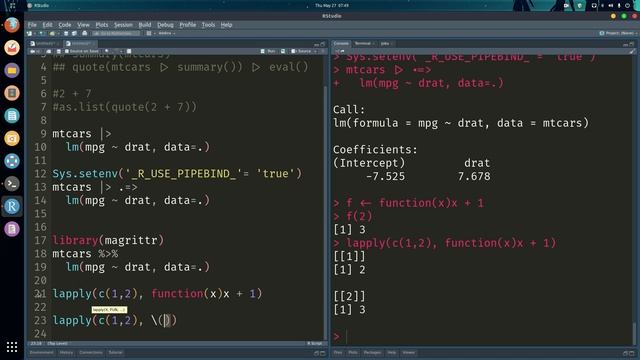
Task: Click the Re-run previous code icon
Action: [283, 51]
